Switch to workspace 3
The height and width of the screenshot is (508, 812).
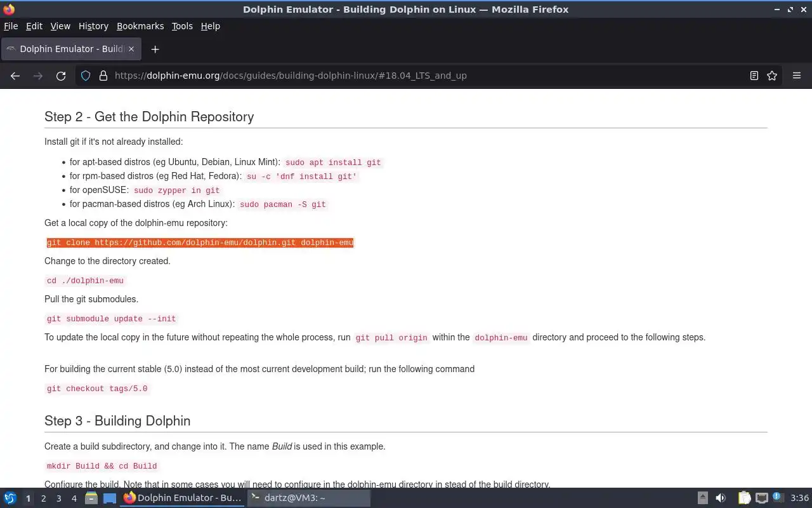tap(59, 498)
